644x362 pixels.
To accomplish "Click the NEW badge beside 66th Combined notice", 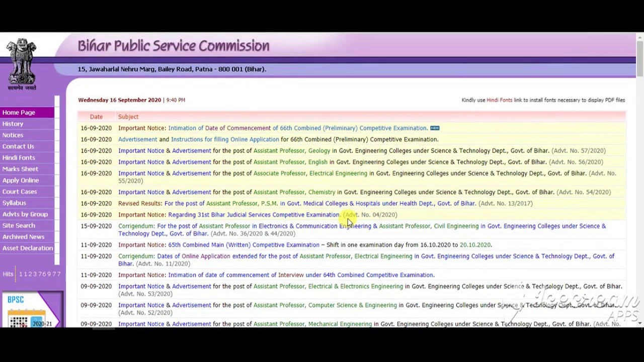I will tap(435, 128).
